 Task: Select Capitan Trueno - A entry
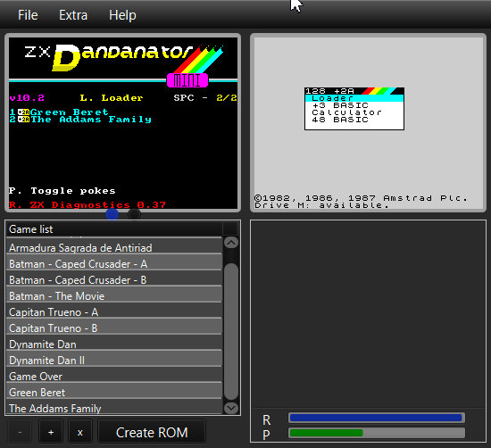[x=114, y=311]
